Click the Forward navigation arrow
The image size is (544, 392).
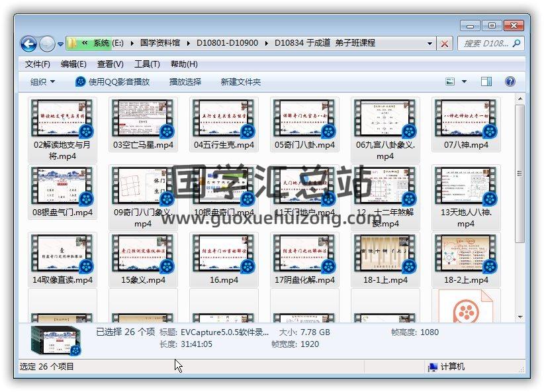47,44
